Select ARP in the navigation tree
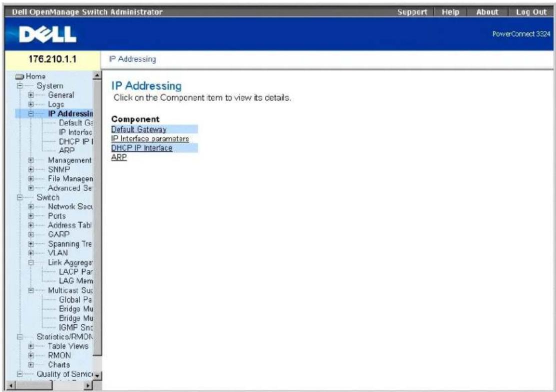 pyautogui.click(x=66, y=151)
